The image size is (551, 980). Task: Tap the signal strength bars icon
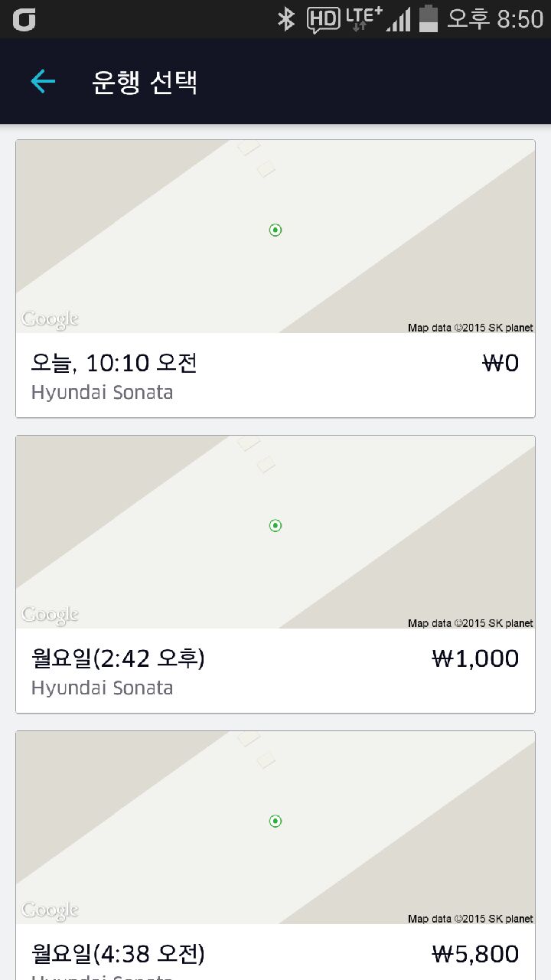point(399,19)
